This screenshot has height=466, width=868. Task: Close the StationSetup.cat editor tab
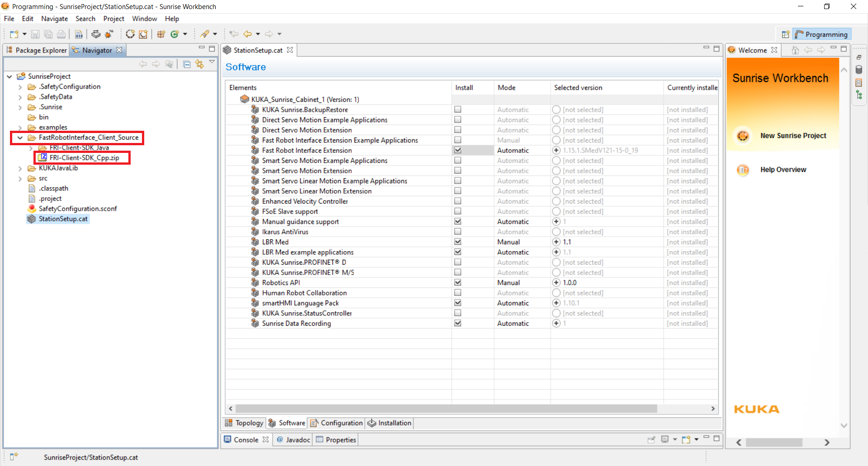pos(290,50)
